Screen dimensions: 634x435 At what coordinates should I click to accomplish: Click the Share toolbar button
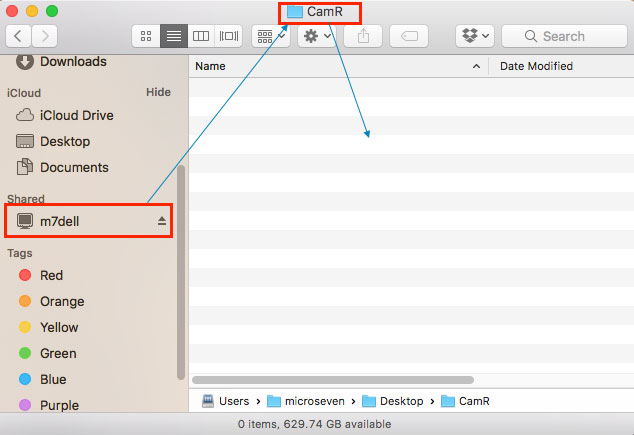(363, 36)
